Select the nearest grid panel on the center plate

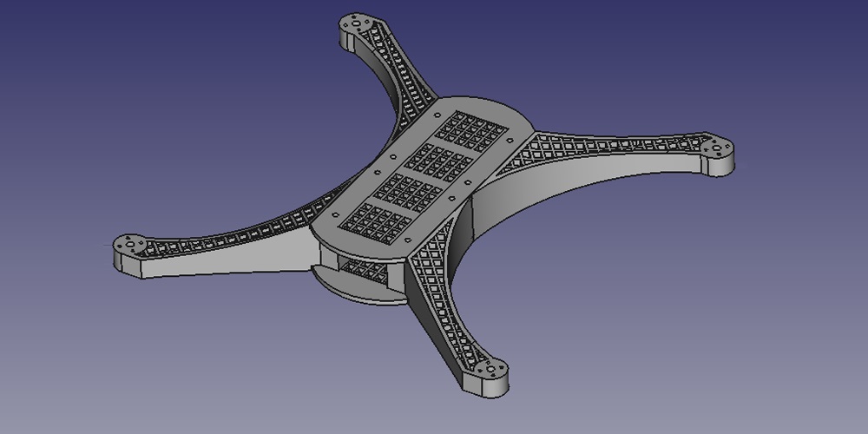376,220
